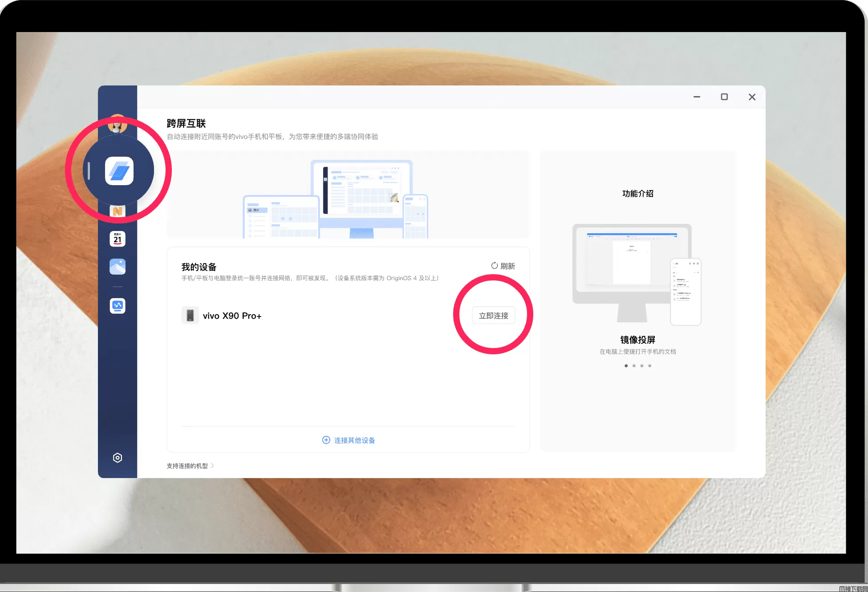This screenshot has height=592, width=868.
Task: Open the Notes app icon in the sidebar
Action: (118, 211)
